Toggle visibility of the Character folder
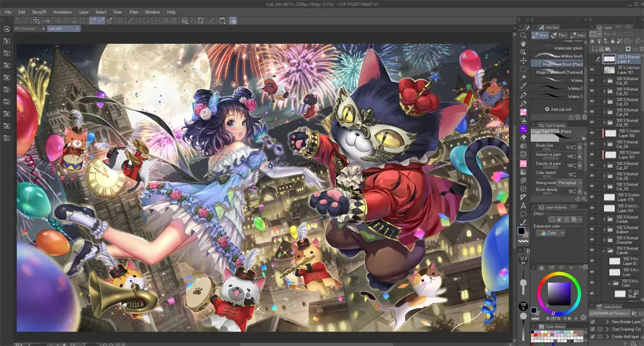Screen dimensions: 644x346 tap(592, 240)
